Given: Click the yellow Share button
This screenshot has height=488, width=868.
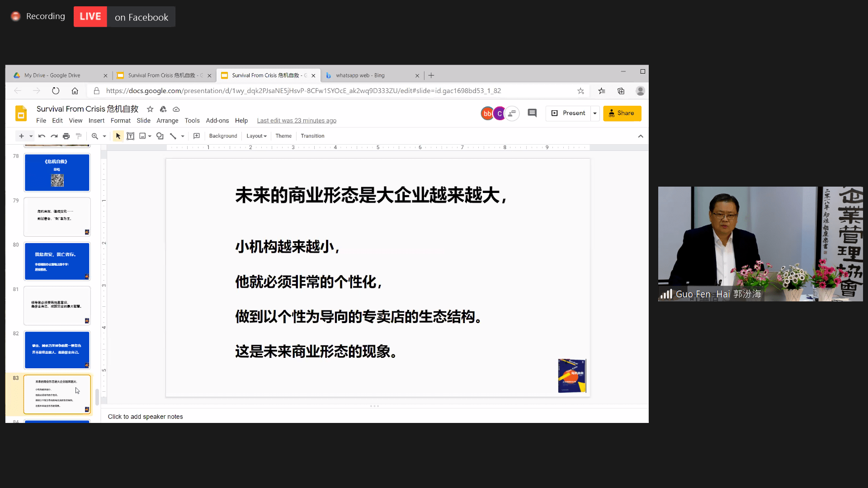Looking at the screenshot, I should (622, 113).
